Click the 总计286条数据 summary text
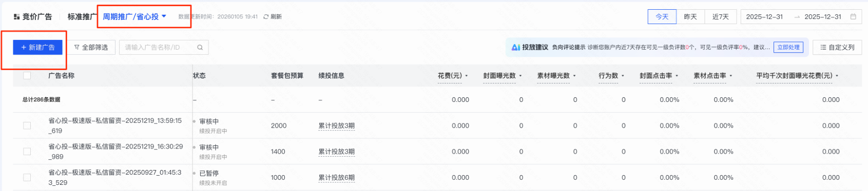Screen dimensions: 868x191 tap(42, 100)
